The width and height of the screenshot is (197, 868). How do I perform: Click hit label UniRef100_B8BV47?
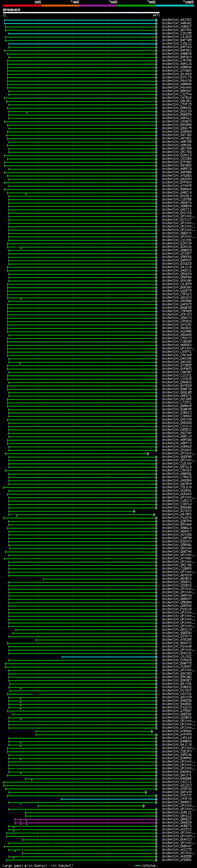coord(177,846)
